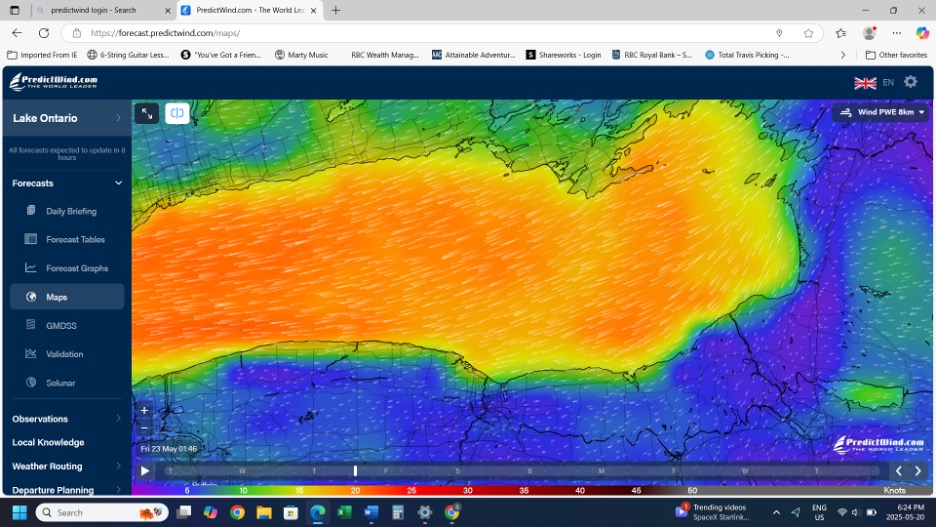The width and height of the screenshot is (936, 528).
Task: Zoom out using the map minus button
Action: click(x=144, y=427)
